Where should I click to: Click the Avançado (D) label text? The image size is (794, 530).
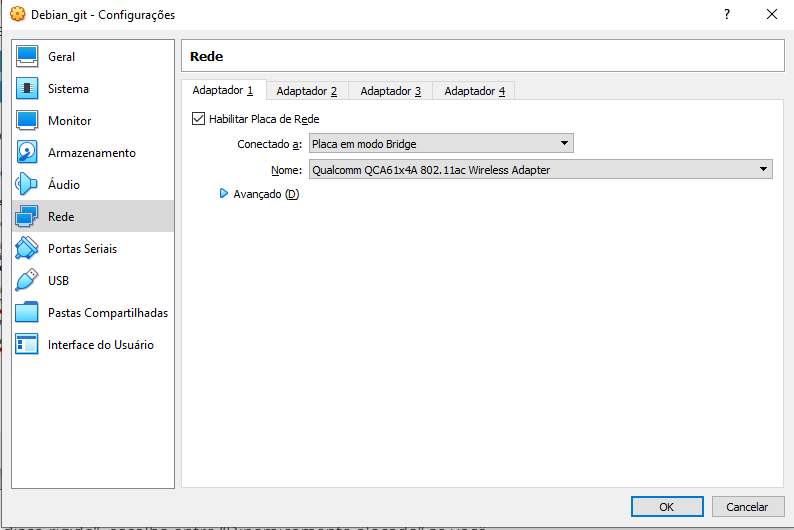(x=266, y=194)
